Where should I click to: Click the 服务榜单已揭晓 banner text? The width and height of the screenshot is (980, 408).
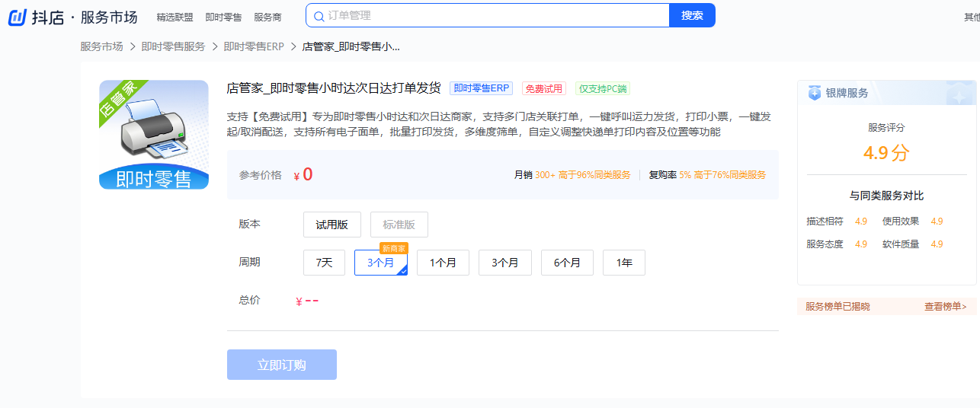pos(837,307)
